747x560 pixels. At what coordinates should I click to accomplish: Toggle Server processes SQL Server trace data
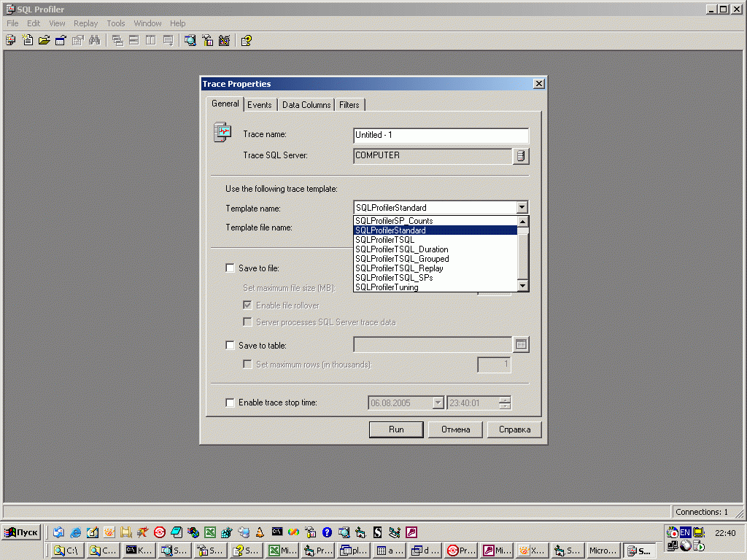point(247,322)
